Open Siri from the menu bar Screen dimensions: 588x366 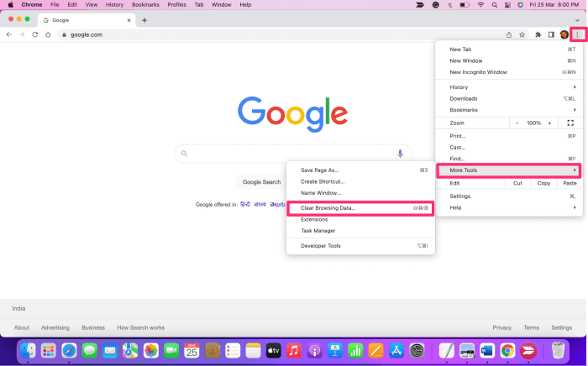click(x=520, y=5)
